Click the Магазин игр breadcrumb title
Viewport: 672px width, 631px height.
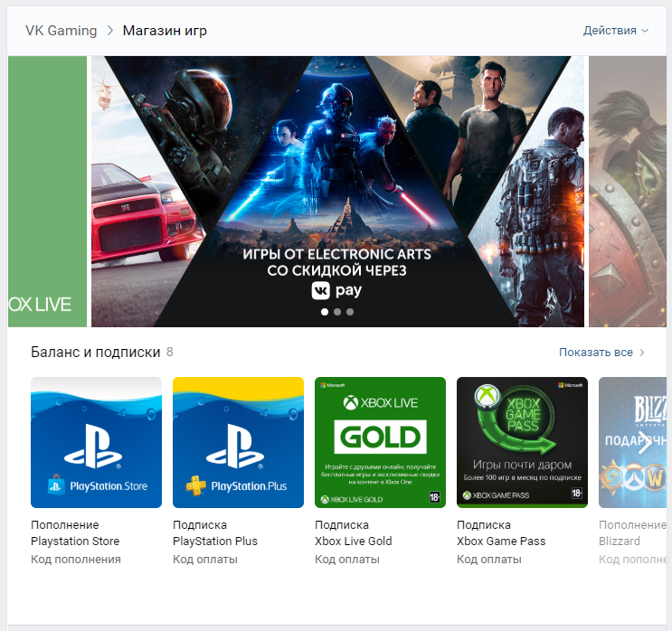pyautogui.click(x=165, y=31)
